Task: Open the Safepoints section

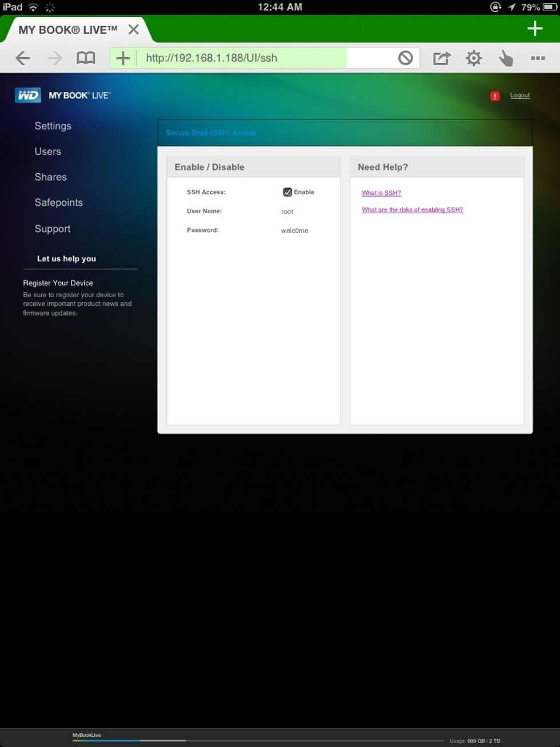Action: pyautogui.click(x=58, y=202)
